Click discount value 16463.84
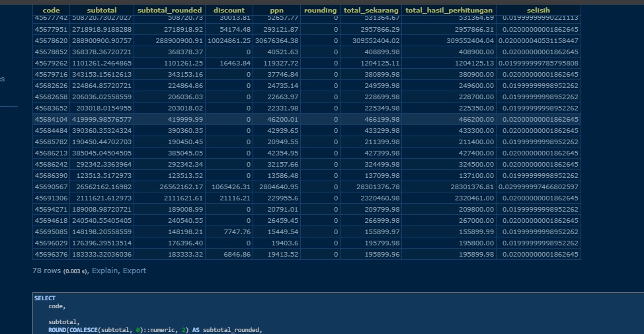 (x=229, y=63)
